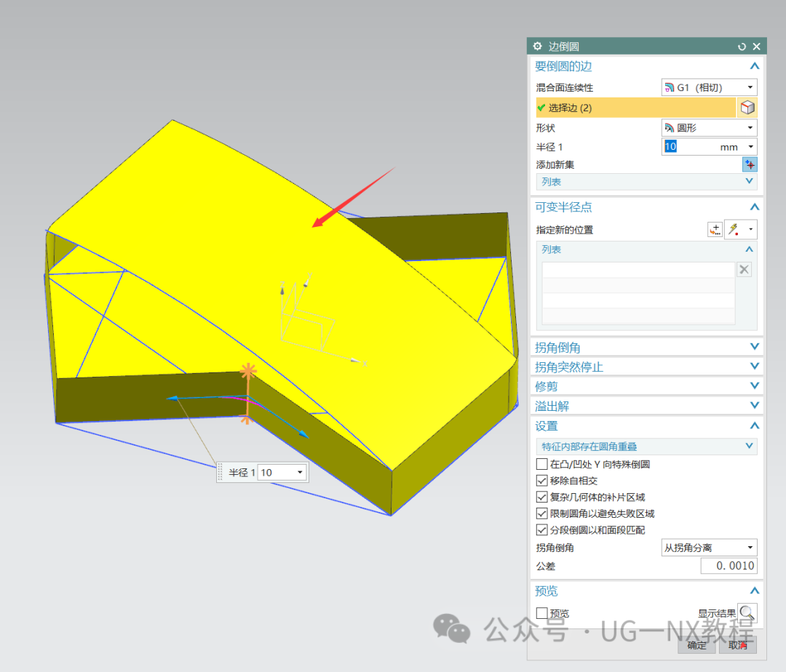The image size is (786, 672).
Task: Enable 在凸/凹处 Y 向特殊倒圆 checkbox
Action: click(541, 464)
